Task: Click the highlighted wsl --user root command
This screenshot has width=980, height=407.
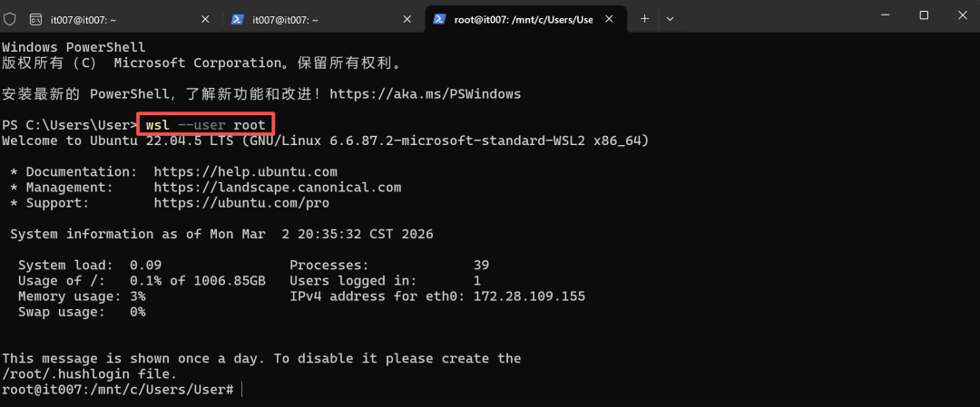Action: [206, 125]
